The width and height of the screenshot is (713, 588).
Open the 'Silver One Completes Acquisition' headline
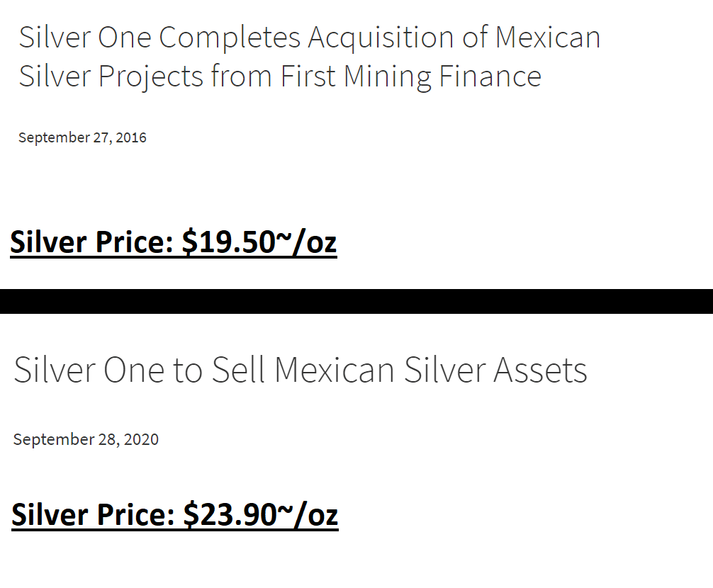tap(309, 56)
